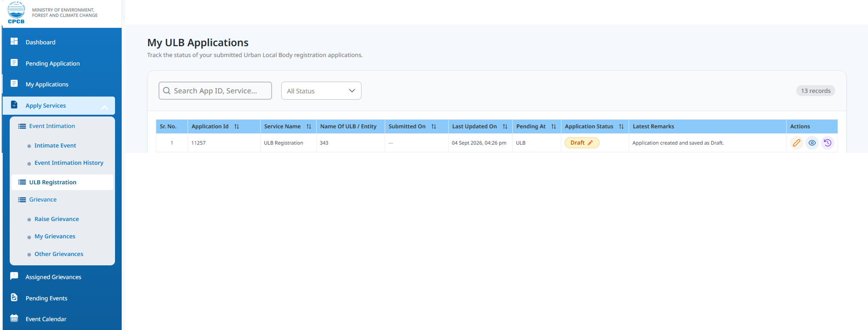Screen dimensions: 868x330
Task: Click the 13 records badge
Action: [815, 91]
